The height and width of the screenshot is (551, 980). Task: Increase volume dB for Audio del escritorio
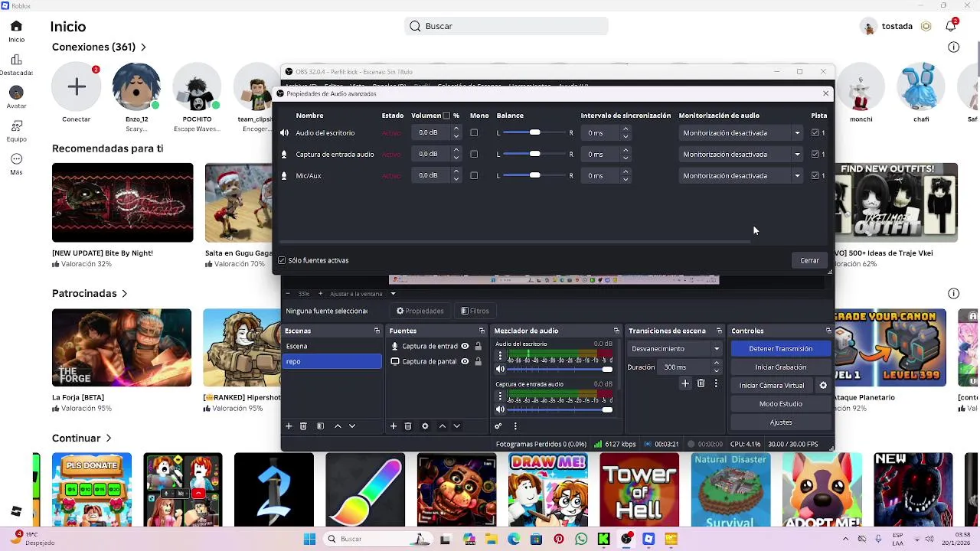pyautogui.click(x=456, y=130)
